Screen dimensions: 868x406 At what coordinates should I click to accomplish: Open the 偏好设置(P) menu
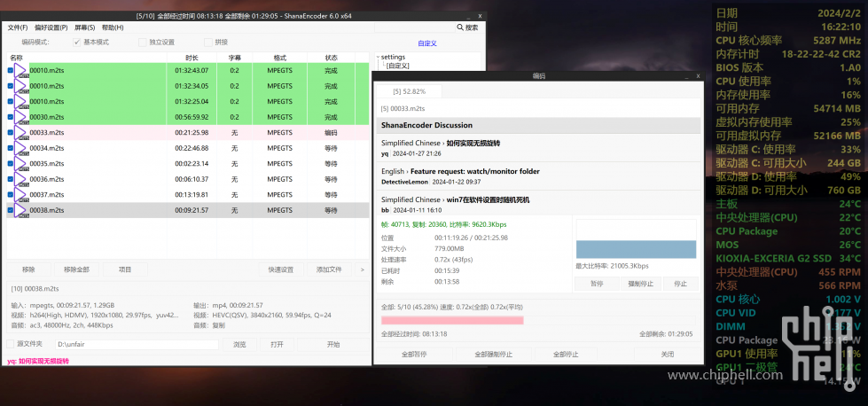click(51, 27)
